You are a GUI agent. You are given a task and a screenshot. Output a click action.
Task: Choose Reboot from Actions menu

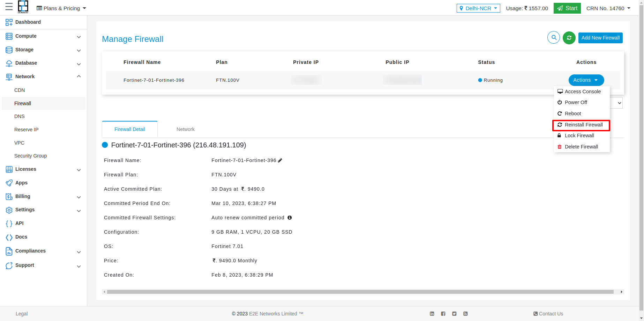point(582,114)
